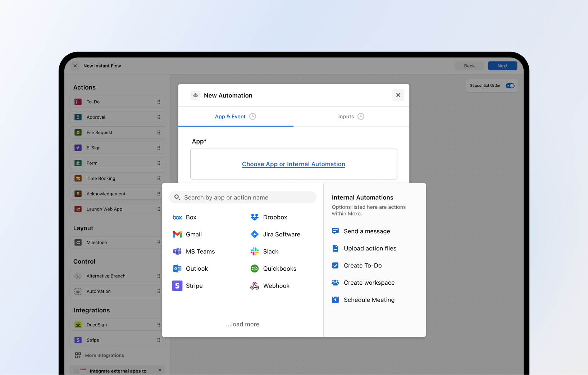Viewport: 588px width, 375px height.
Task: Click the Acknowledgement action icon
Action: point(78,194)
